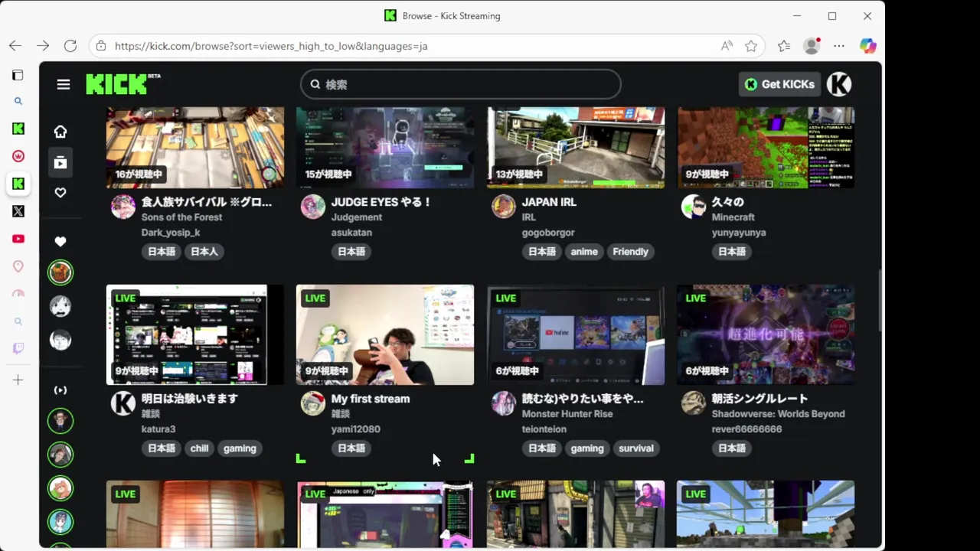
Task: Click the yami12080 channel avatar
Action: point(313,403)
